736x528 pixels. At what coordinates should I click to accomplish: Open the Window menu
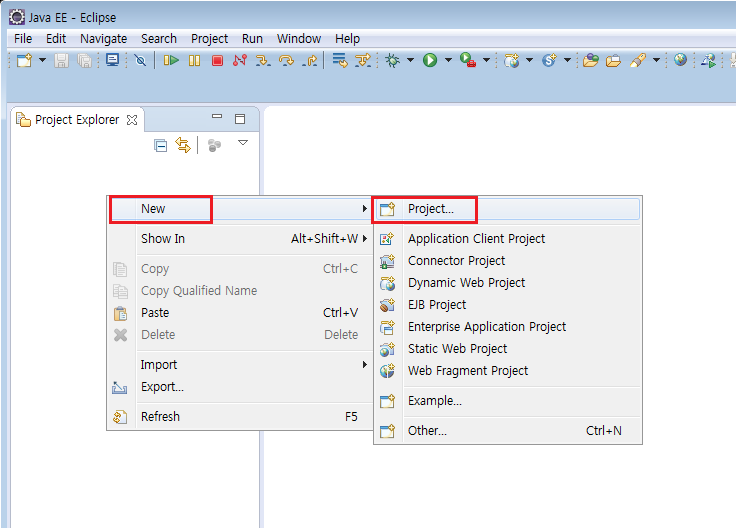[x=299, y=38]
